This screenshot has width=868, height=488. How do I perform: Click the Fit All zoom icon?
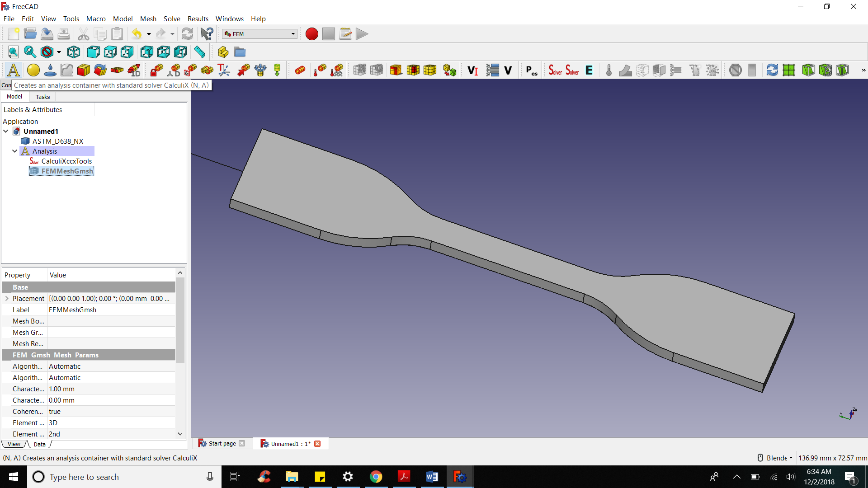[x=13, y=52]
